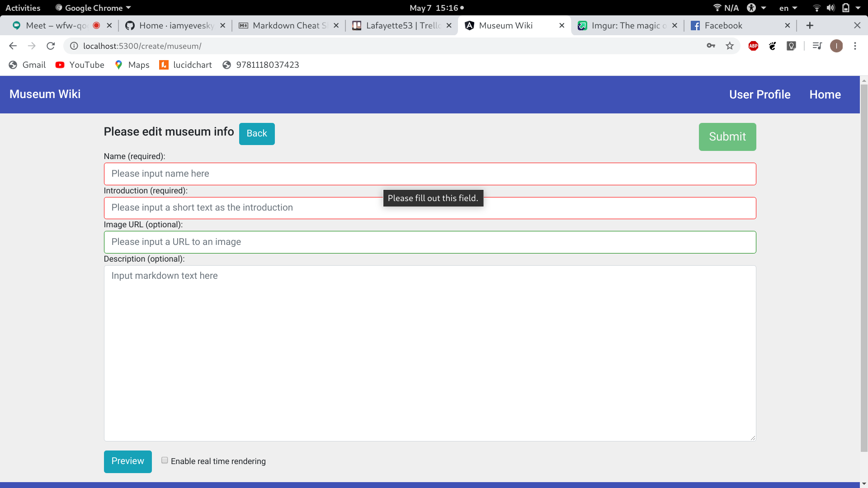Reload the page with the refresh icon

[x=51, y=46]
